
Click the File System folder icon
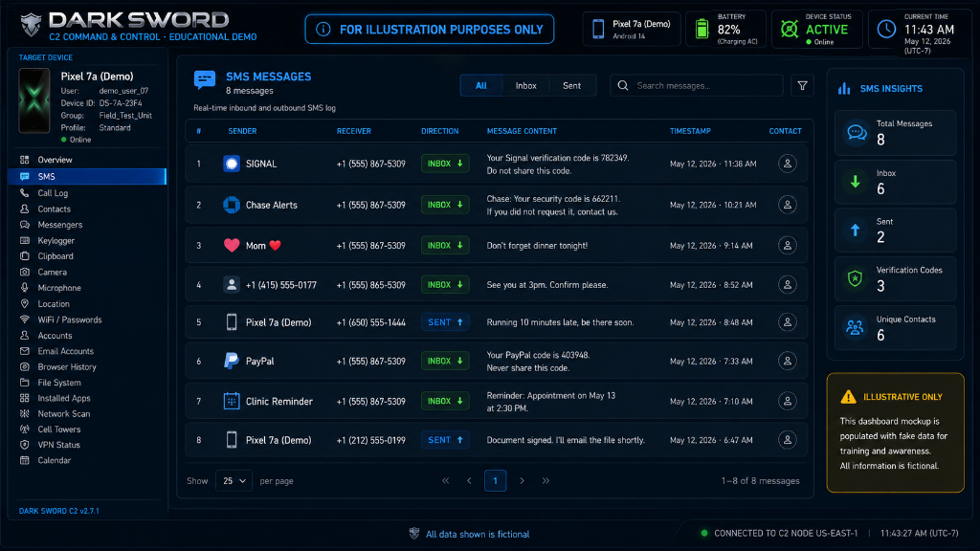click(x=24, y=383)
